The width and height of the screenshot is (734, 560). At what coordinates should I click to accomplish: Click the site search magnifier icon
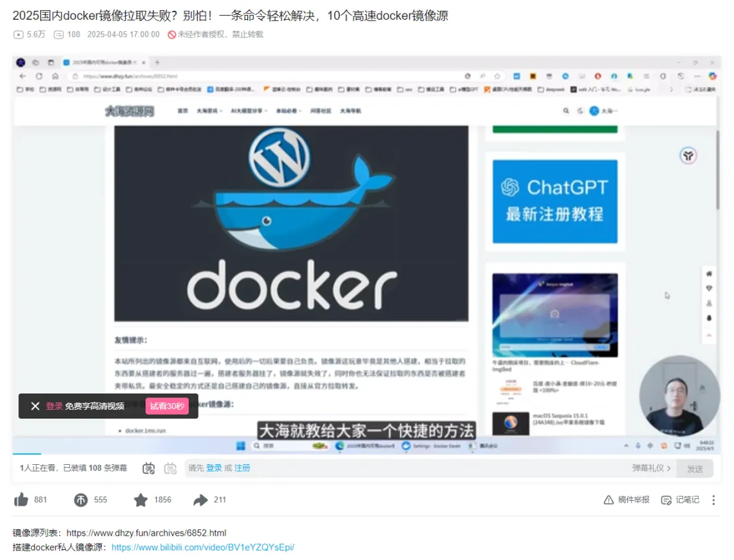point(566,111)
